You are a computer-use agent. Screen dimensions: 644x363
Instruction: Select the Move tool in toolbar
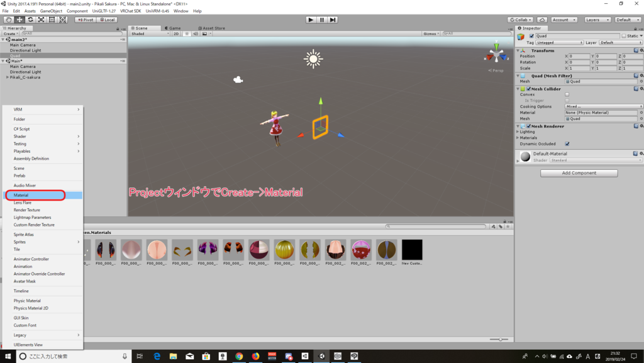click(x=19, y=20)
